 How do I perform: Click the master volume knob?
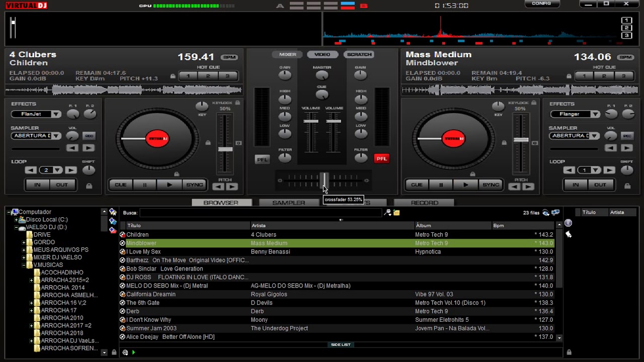(322, 75)
